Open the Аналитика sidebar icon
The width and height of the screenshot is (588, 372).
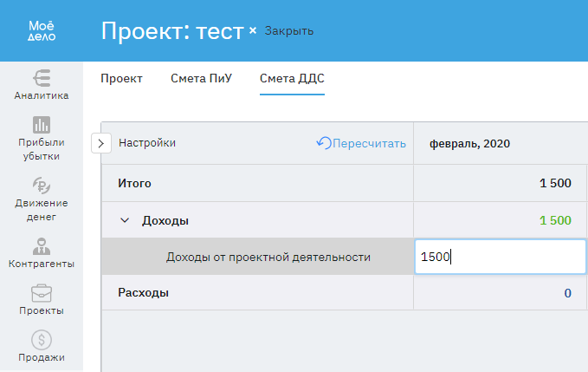pyautogui.click(x=42, y=78)
